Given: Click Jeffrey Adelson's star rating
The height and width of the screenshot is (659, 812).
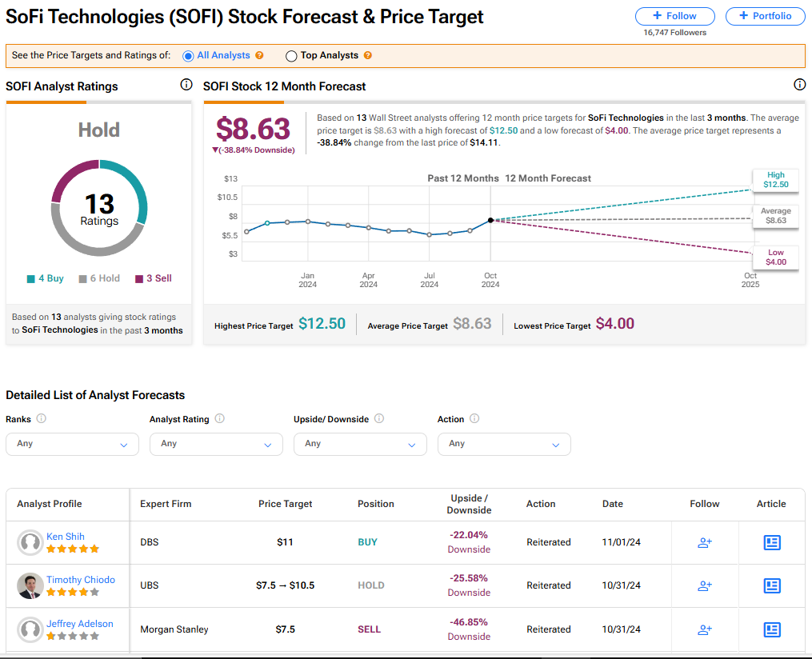Looking at the screenshot, I should [x=73, y=637].
